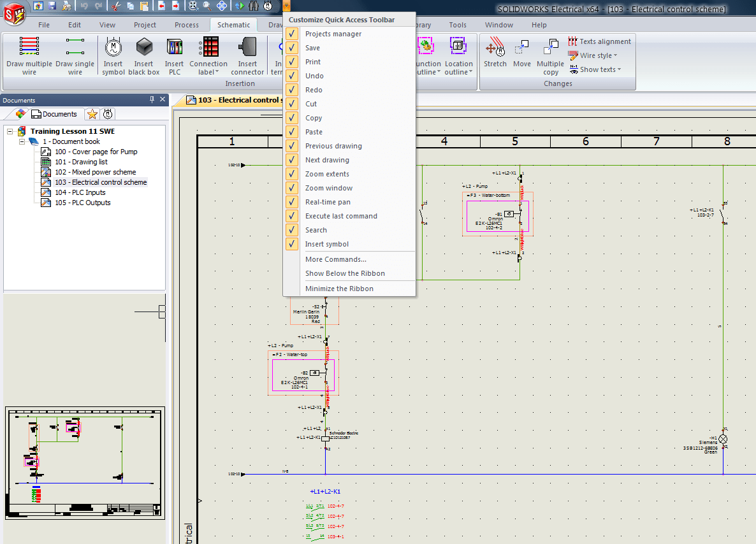Click Zoom extents icon in title bar
Viewport: 756px width, 544px height.
(x=193, y=6)
